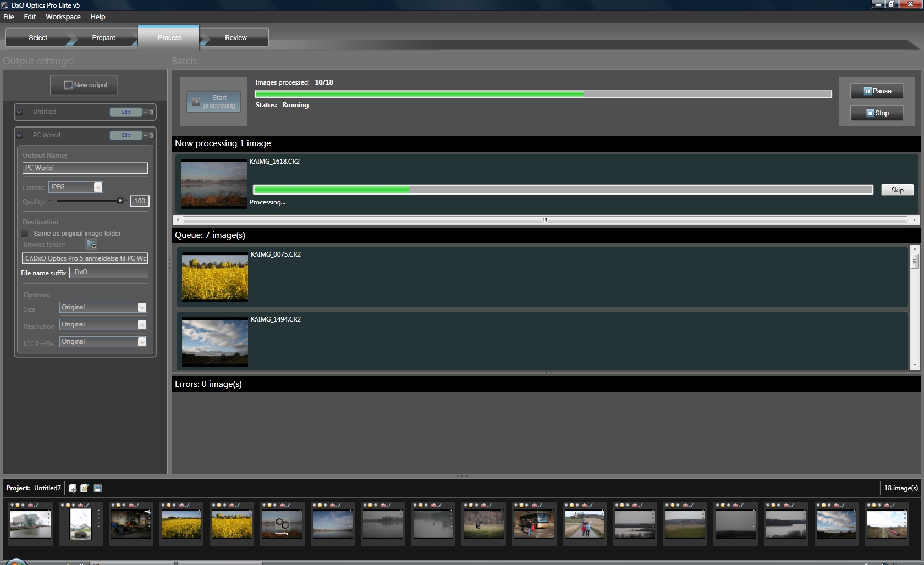Click the new project icon beside Untitled7
924x565 pixels.
pyautogui.click(x=73, y=488)
